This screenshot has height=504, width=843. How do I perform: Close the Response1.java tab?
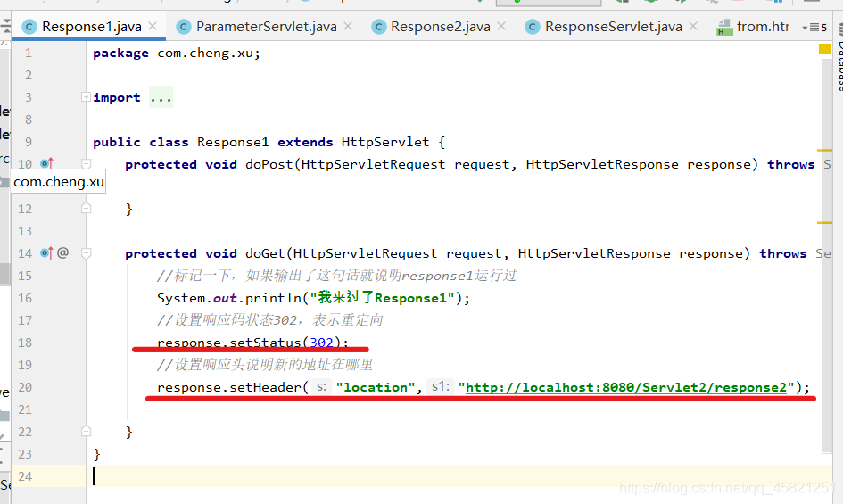(x=153, y=26)
